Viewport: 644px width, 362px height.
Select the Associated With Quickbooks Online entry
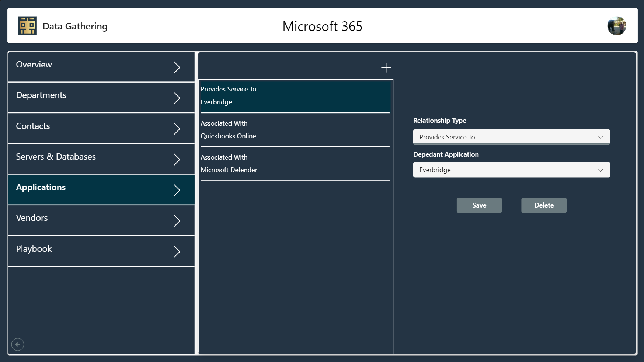coord(295,130)
